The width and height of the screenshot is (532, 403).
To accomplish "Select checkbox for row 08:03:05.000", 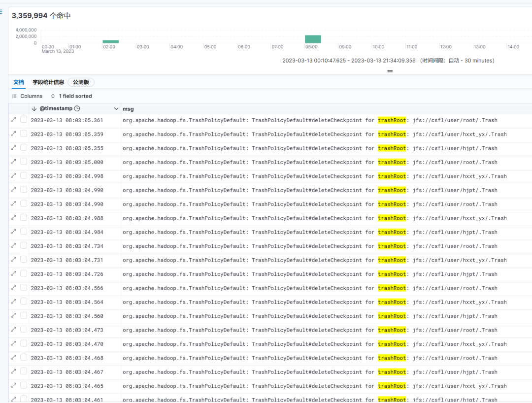I will click(24, 162).
